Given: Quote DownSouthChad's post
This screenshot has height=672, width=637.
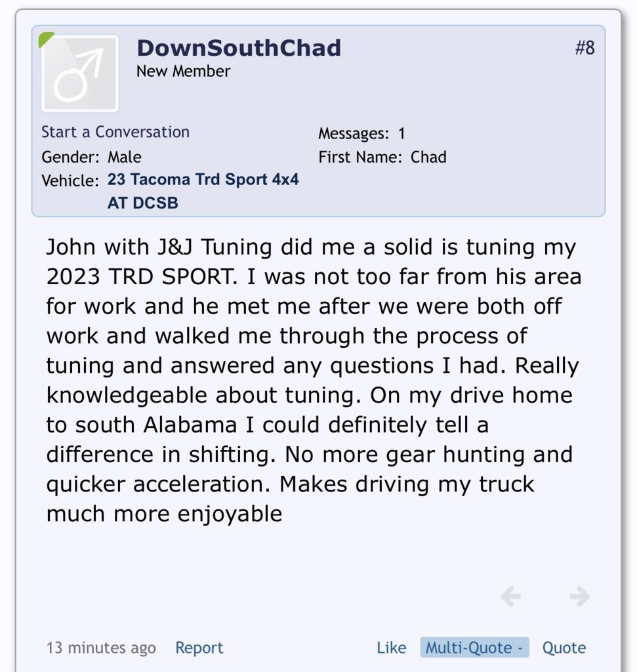Looking at the screenshot, I should [x=564, y=648].
